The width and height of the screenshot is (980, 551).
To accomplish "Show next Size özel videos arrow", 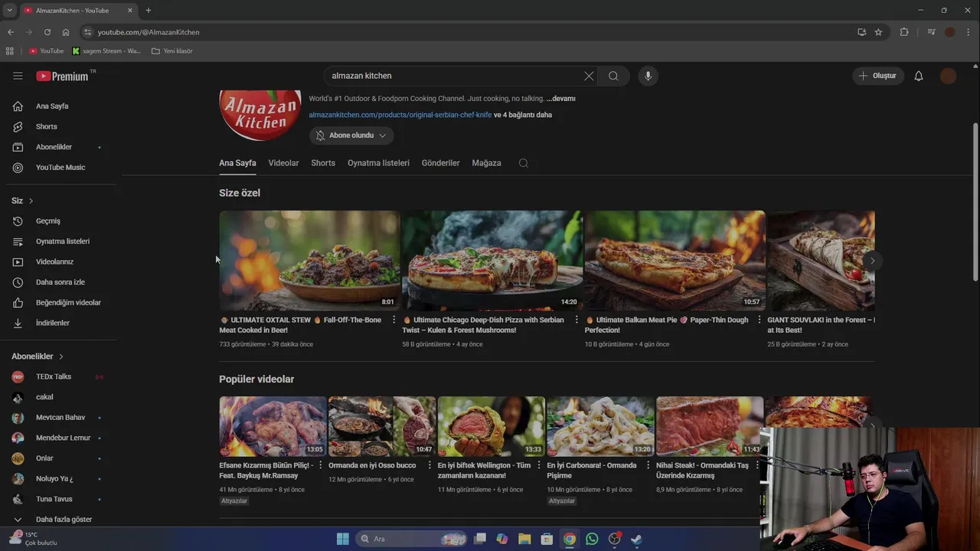I will [872, 261].
